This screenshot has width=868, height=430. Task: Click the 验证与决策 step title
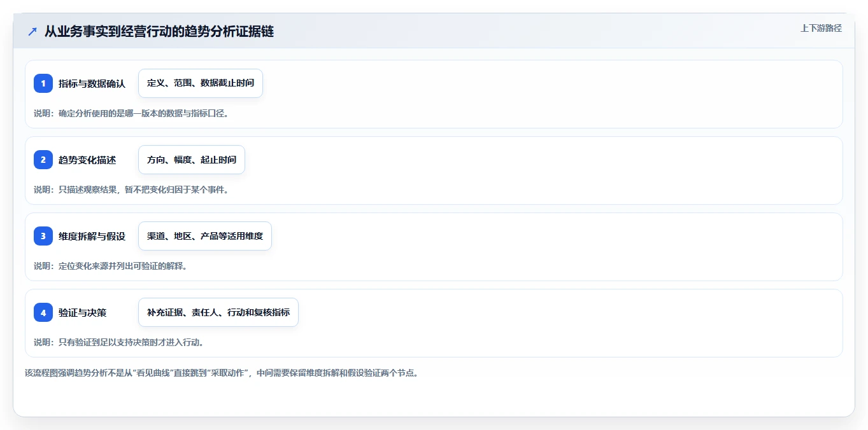(83, 312)
